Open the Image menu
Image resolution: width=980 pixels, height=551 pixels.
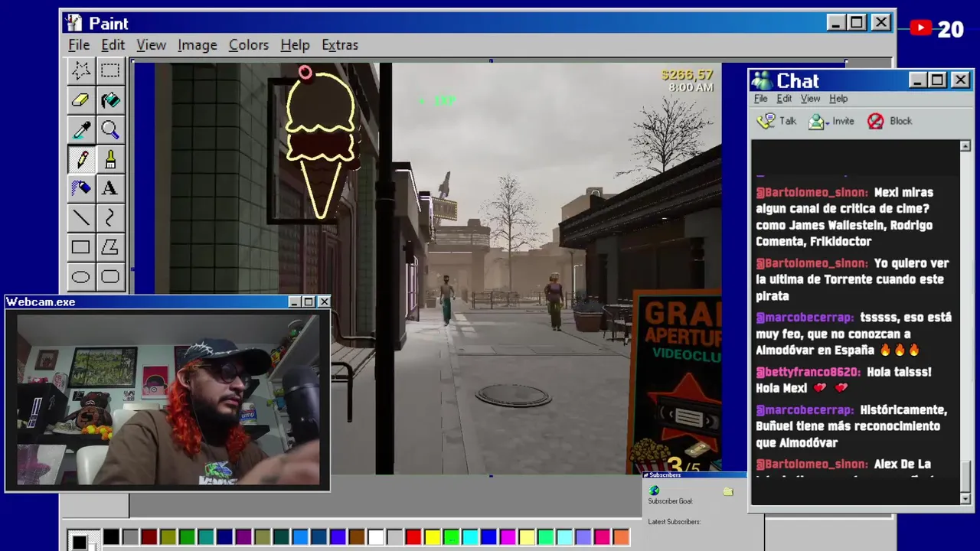coord(198,45)
